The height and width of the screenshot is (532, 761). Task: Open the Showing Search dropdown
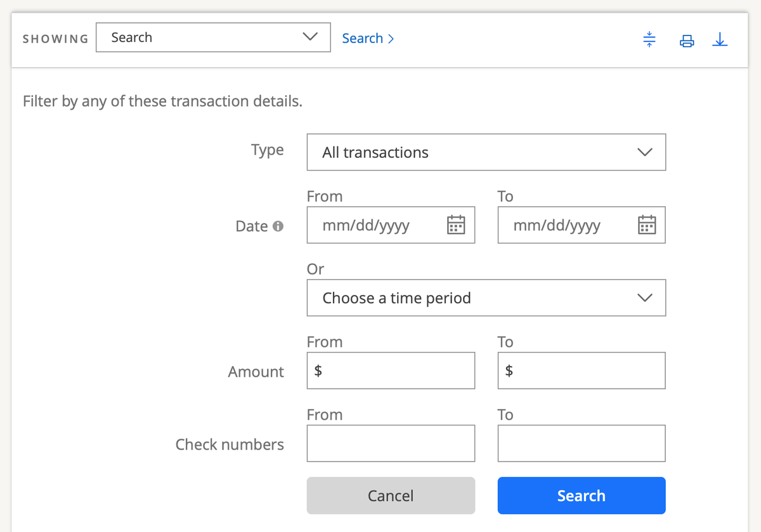tap(213, 38)
